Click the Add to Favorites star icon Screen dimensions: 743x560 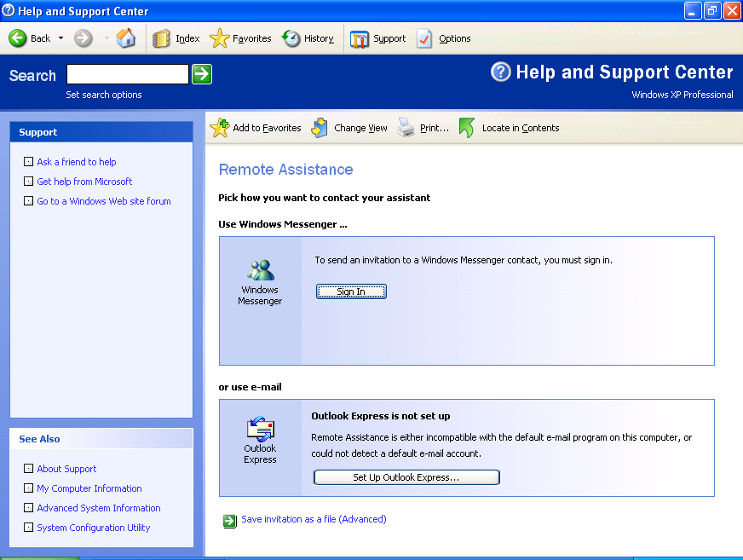220,128
